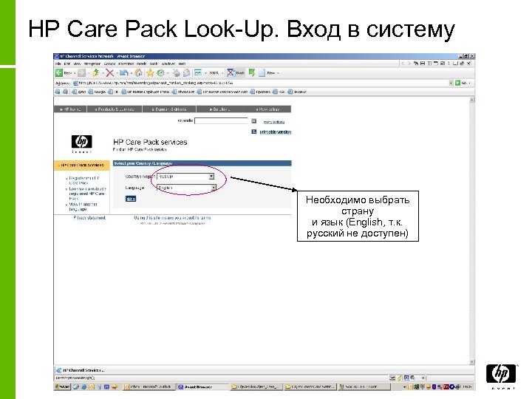The height and width of the screenshot is (399, 532).
Task: Open the Navigation menu
Action: (92, 64)
